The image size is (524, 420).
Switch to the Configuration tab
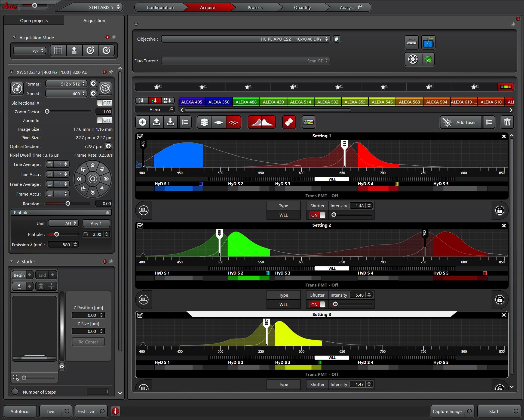tap(160, 7)
